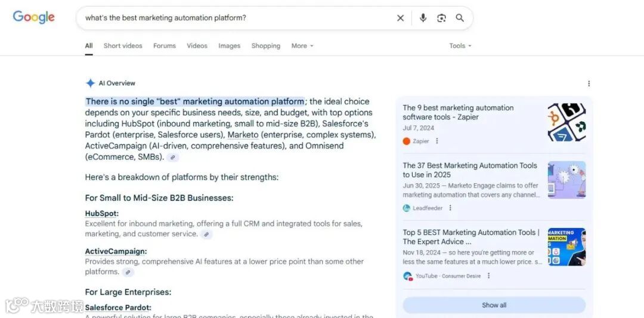The height and width of the screenshot is (318, 644).
Task: Open source link icon after eCommerce, SMBs
Action: (173, 157)
